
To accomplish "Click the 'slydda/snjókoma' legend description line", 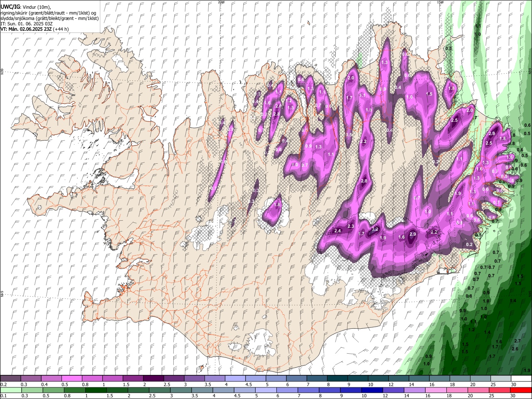I will [x=49, y=18].
